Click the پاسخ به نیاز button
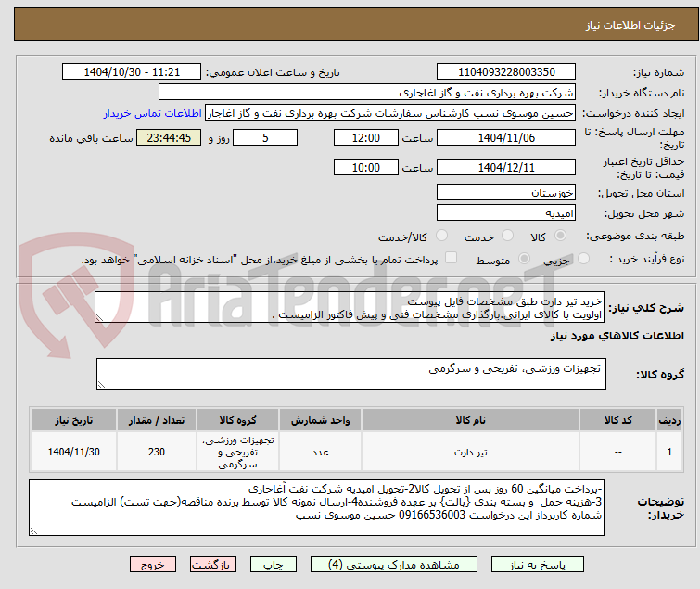 (x=538, y=565)
